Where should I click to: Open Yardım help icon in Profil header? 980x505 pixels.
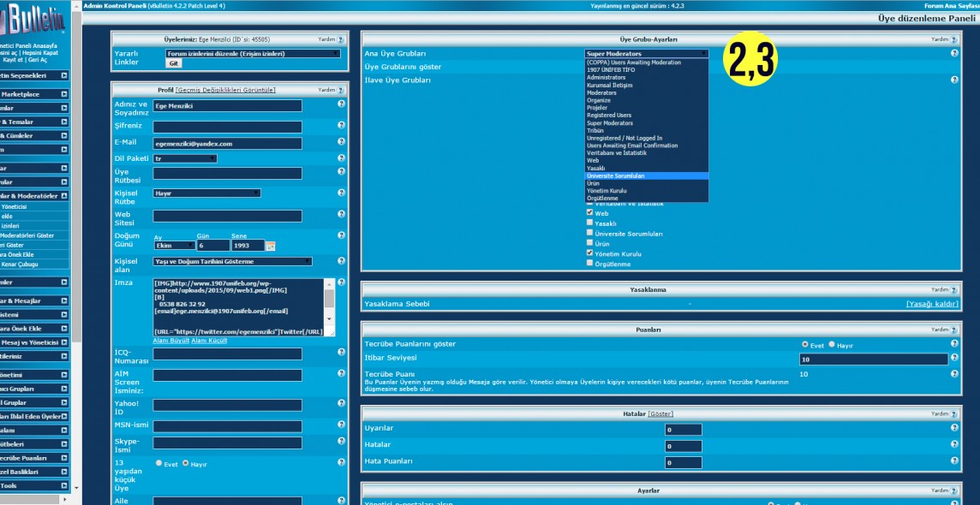[340, 90]
